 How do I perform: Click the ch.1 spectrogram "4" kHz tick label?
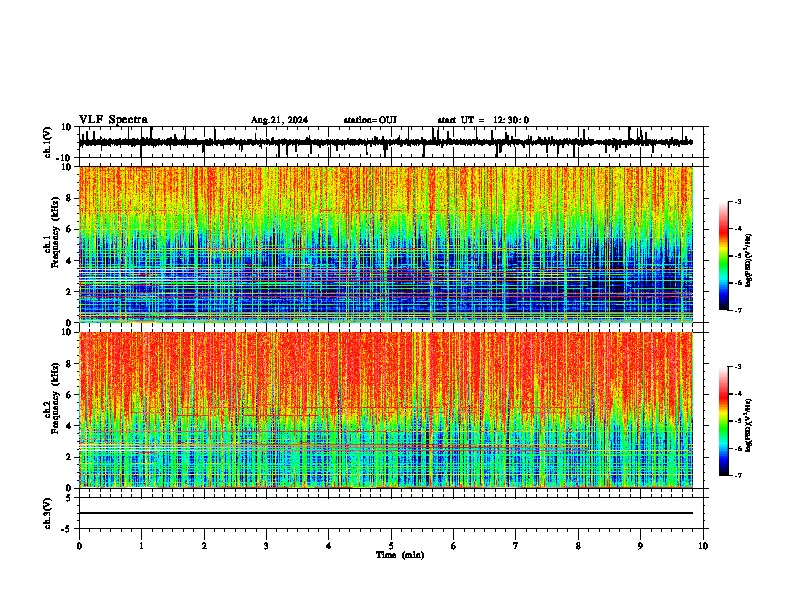click(x=69, y=261)
